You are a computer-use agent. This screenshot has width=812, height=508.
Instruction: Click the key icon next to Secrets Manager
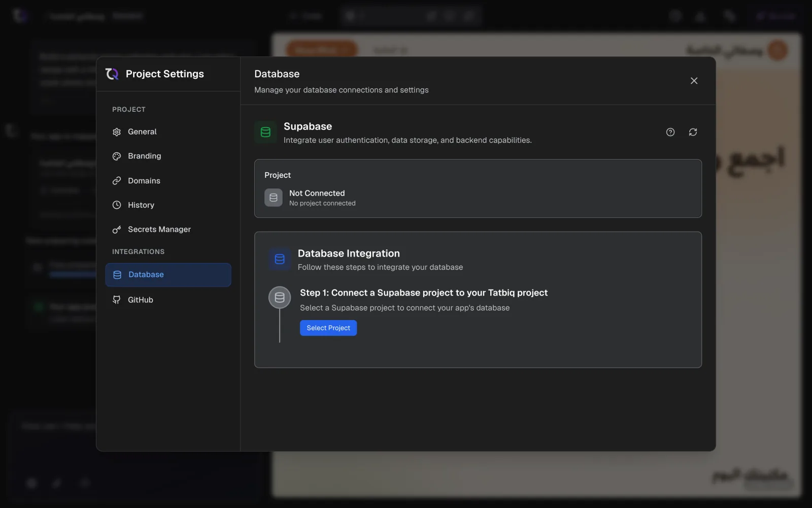click(x=117, y=230)
